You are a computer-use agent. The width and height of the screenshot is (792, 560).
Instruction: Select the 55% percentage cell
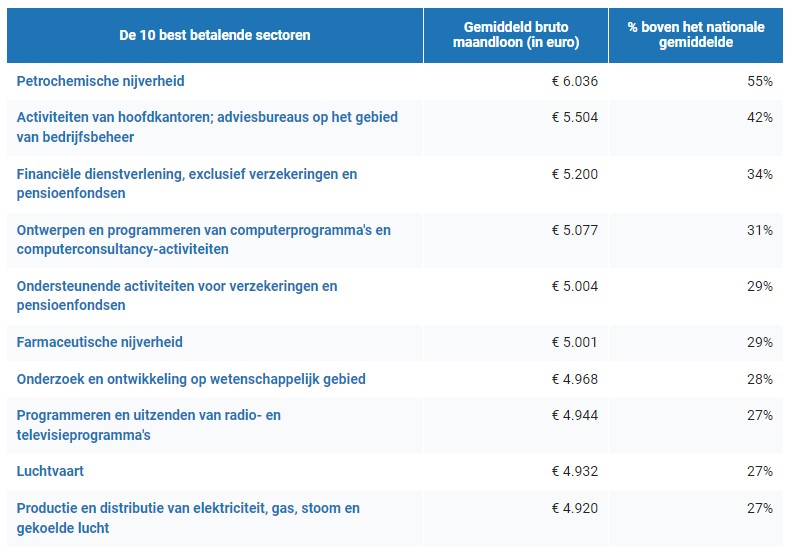760,80
